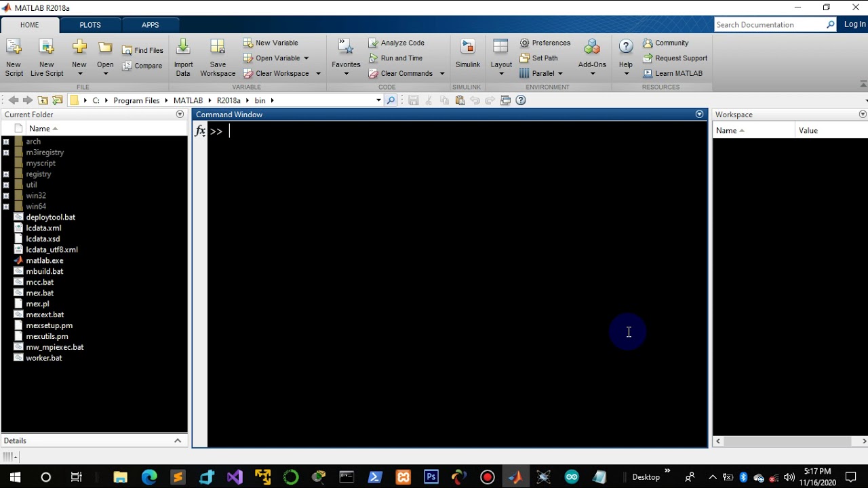Create a New Live Script
Viewport: 868px width, 488px height.
point(47,58)
